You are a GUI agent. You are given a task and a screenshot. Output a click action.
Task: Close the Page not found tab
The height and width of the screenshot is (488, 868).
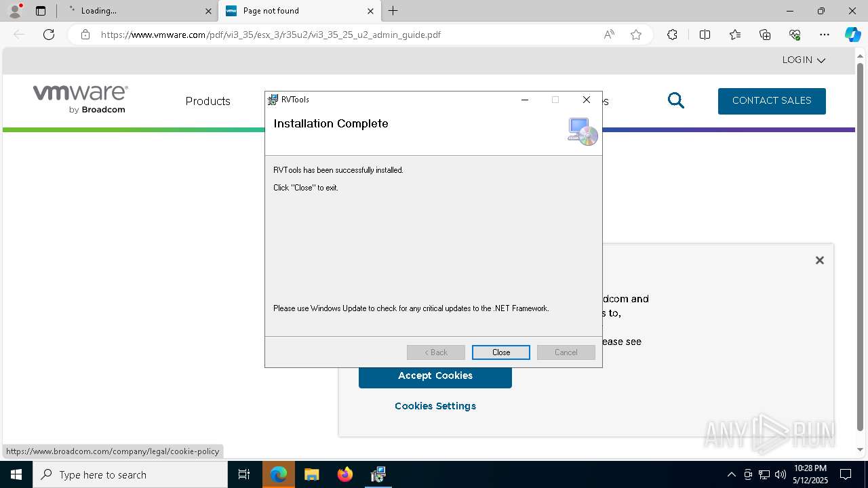(370, 11)
